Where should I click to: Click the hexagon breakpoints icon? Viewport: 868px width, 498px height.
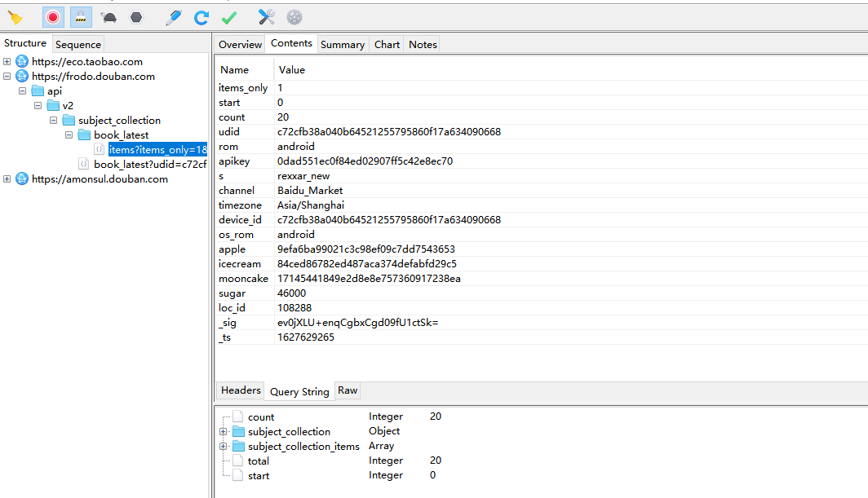coord(136,17)
